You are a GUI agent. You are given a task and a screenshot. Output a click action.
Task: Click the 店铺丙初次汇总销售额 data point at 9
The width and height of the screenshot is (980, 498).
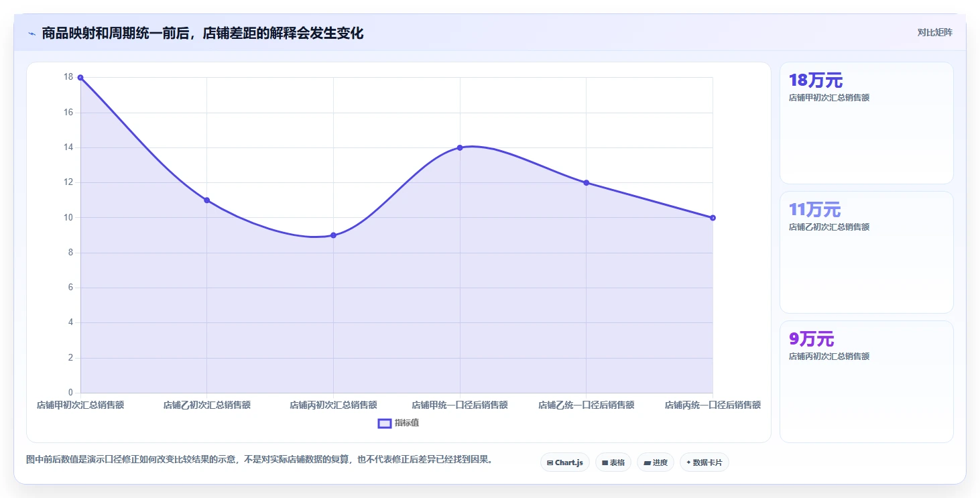[x=333, y=235]
